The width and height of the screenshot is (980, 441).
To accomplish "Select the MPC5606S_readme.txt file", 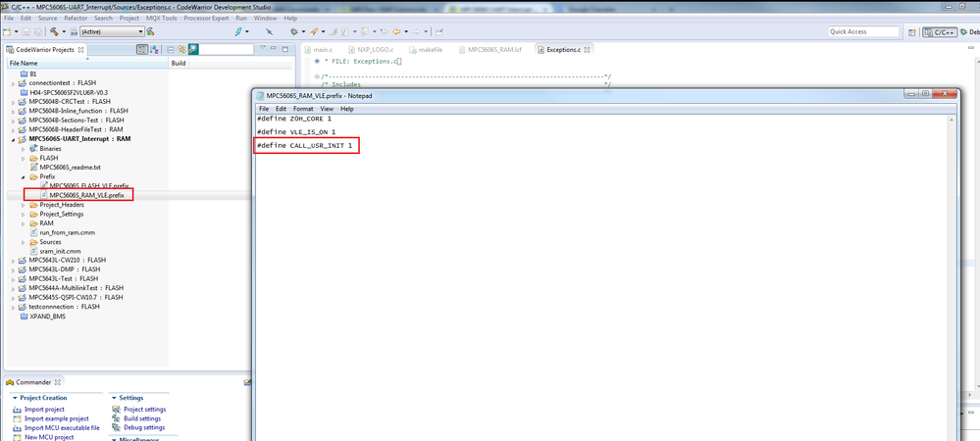I will [70, 168].
